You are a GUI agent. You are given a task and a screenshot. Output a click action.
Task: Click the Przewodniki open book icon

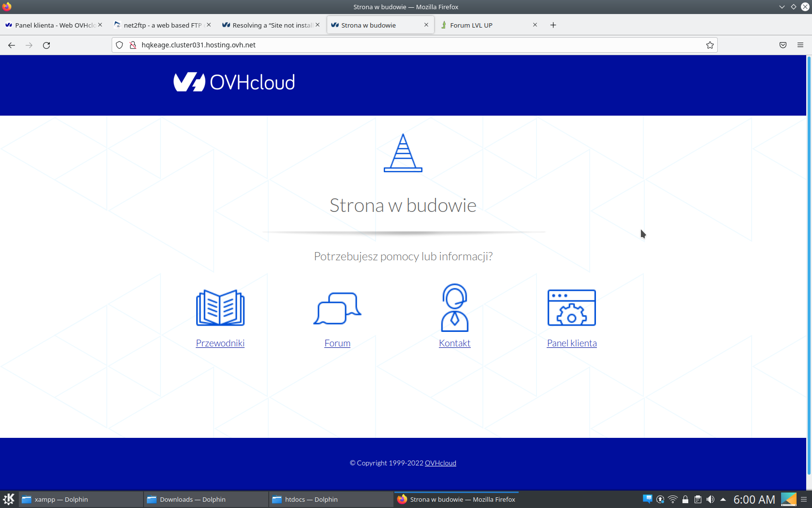[x=220, y=308]
